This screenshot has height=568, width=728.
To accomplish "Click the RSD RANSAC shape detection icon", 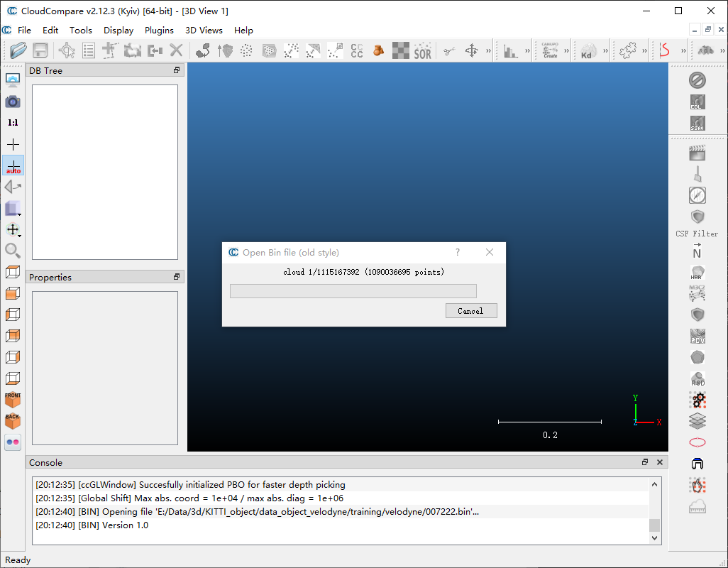I will coord(697,378).
